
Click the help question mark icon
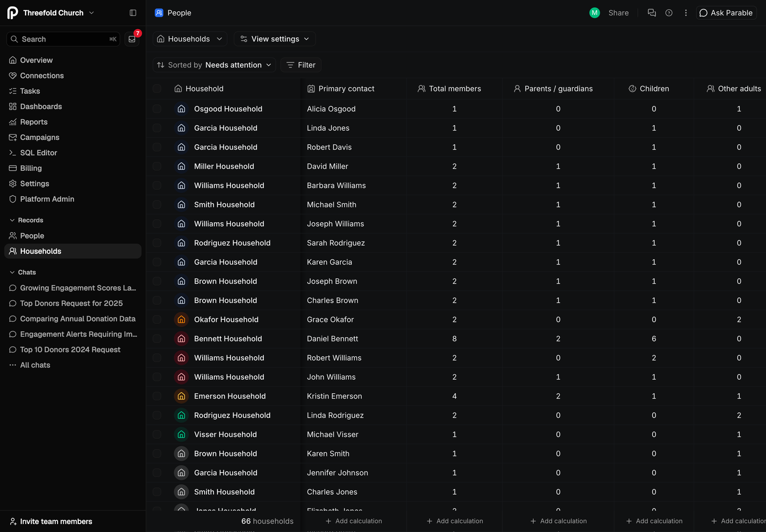[x=669, y=13]
